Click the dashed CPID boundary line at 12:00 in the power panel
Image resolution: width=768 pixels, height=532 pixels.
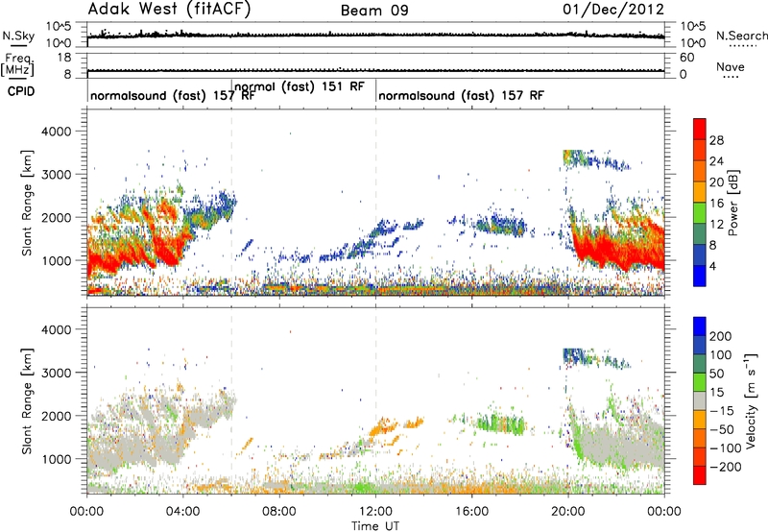pos(376,203)
